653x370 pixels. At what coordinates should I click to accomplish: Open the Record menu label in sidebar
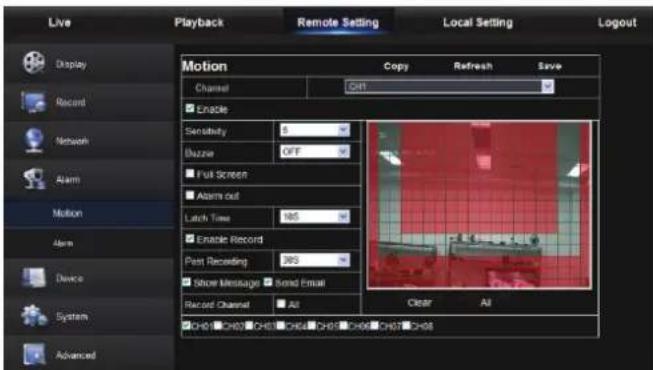tap(71, 102)
